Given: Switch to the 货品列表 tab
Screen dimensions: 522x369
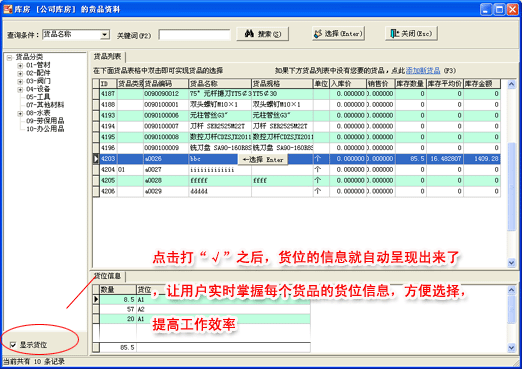Looking at the screenshot, I should [x=107, y=57].
